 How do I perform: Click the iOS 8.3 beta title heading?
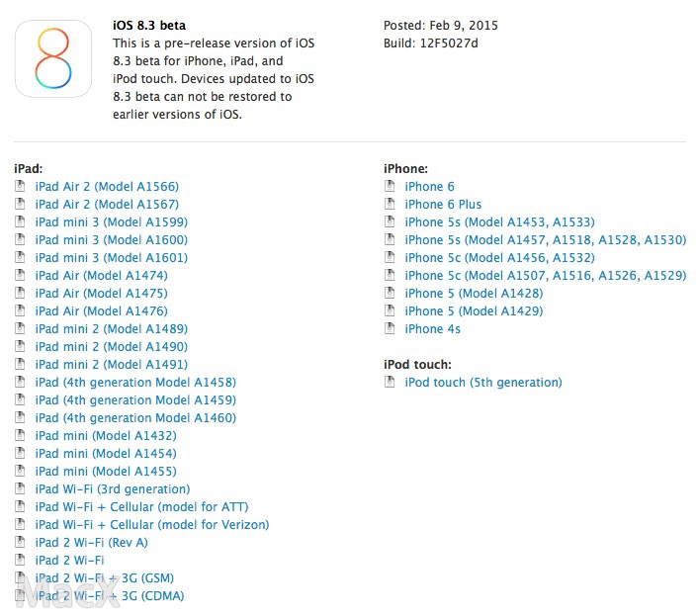coord(148,25)
